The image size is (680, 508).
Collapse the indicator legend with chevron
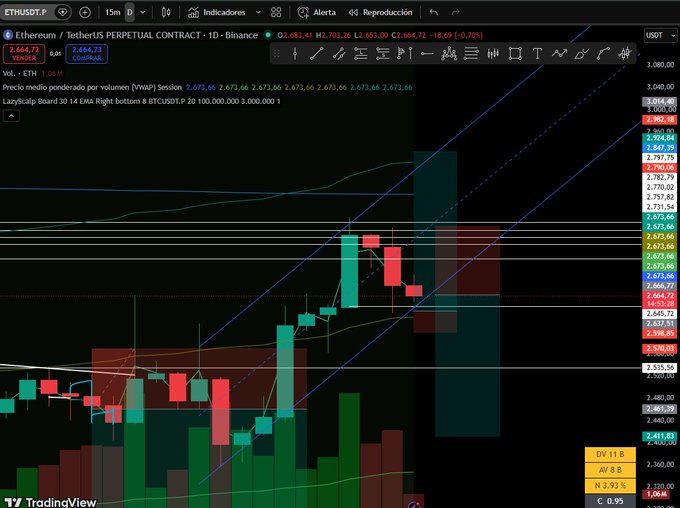click(x=11, y=116)
